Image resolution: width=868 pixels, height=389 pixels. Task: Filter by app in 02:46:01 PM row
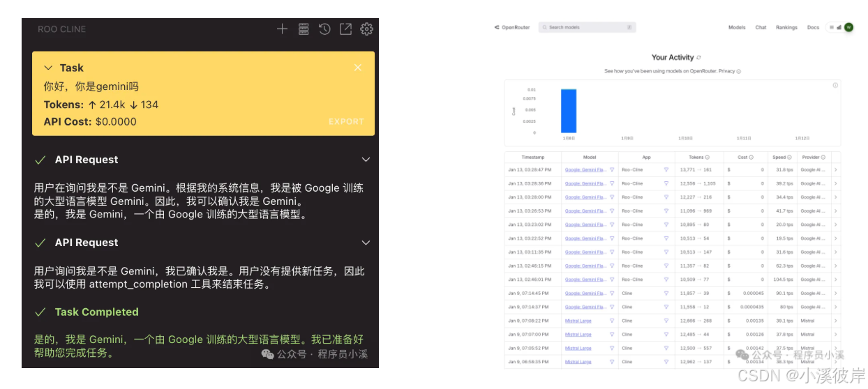click(666, 280)
